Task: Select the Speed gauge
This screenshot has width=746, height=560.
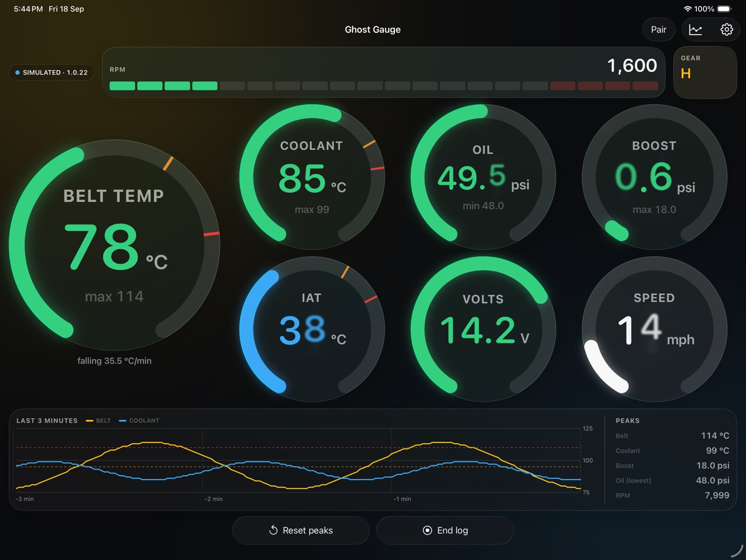Action: pyautogui.click(x=654, y=329)
